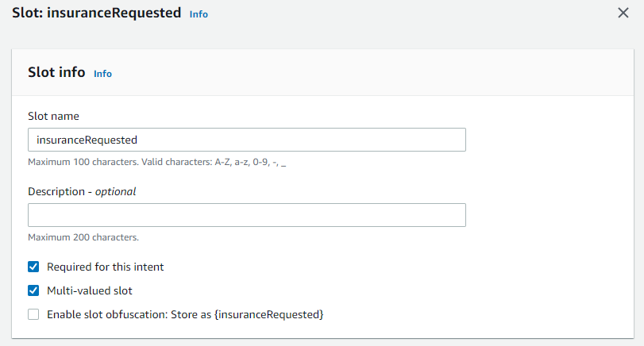644x346 pixels.
Task: Close the insuranceRequested slot panel
Action: (623, 13)
